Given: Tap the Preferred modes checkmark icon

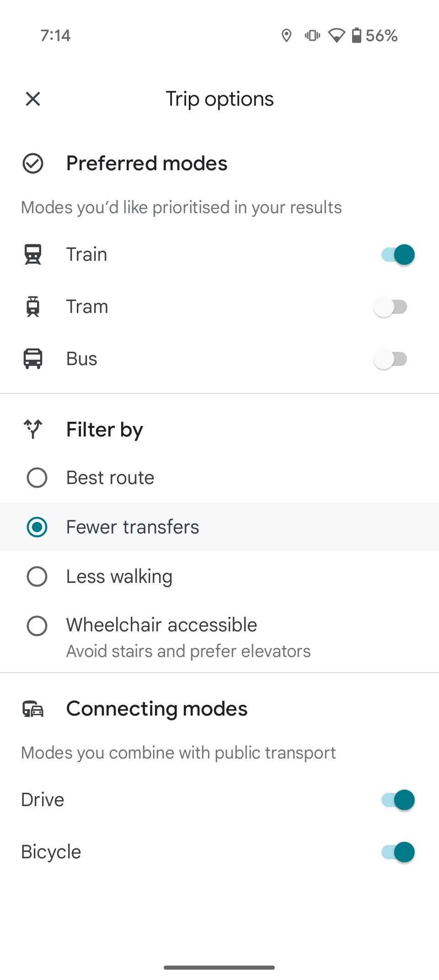Looking at the screenshot, I should (33, 163).
